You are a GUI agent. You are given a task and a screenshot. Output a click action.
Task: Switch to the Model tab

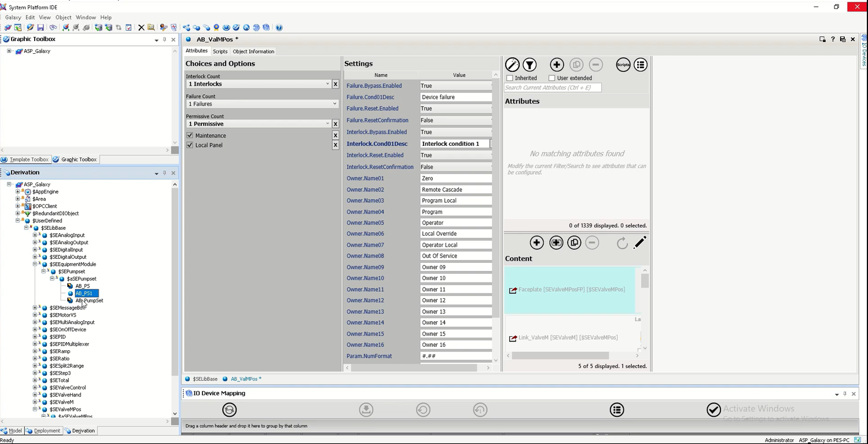[12, 431]
